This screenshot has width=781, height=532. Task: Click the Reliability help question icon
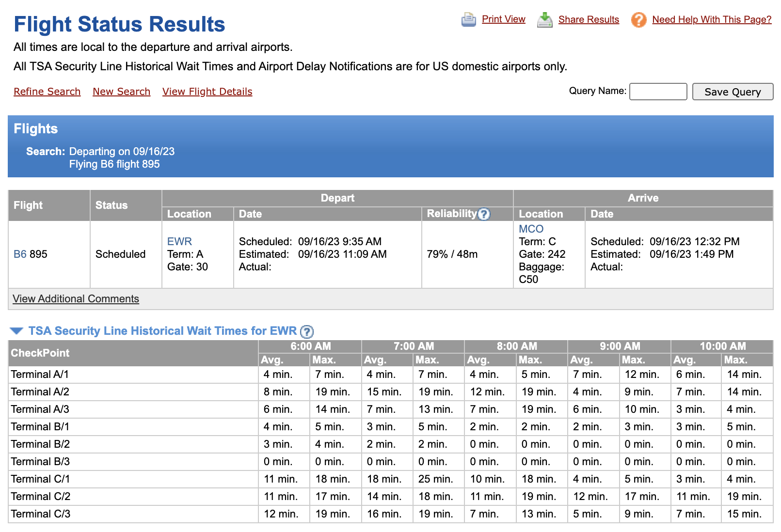click(484, 214)
